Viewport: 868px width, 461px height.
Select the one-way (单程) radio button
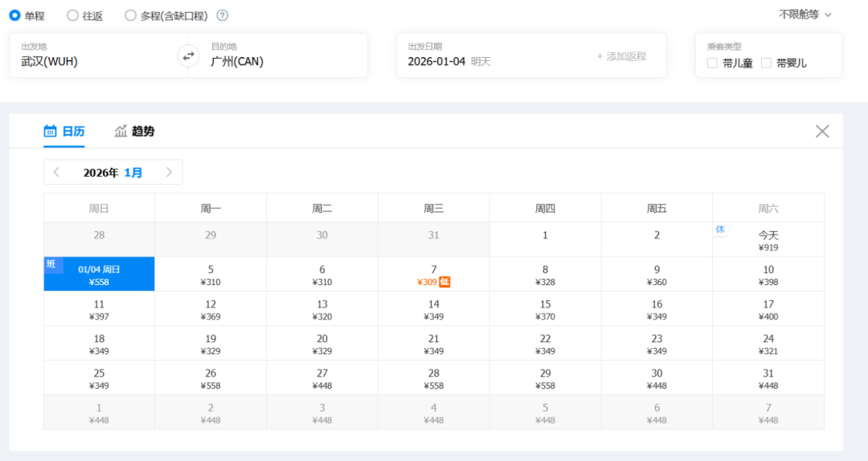pos(14,15)
